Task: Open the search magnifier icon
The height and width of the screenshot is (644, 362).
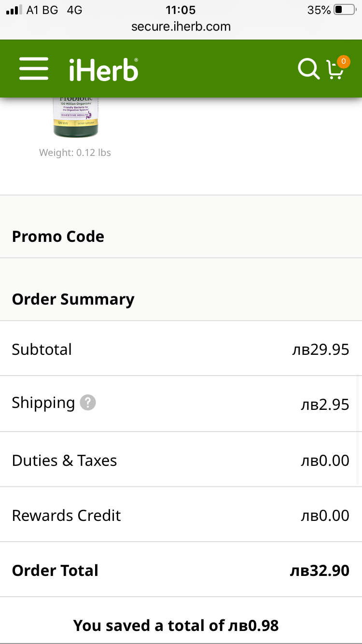Action: [x=308, y=69]
